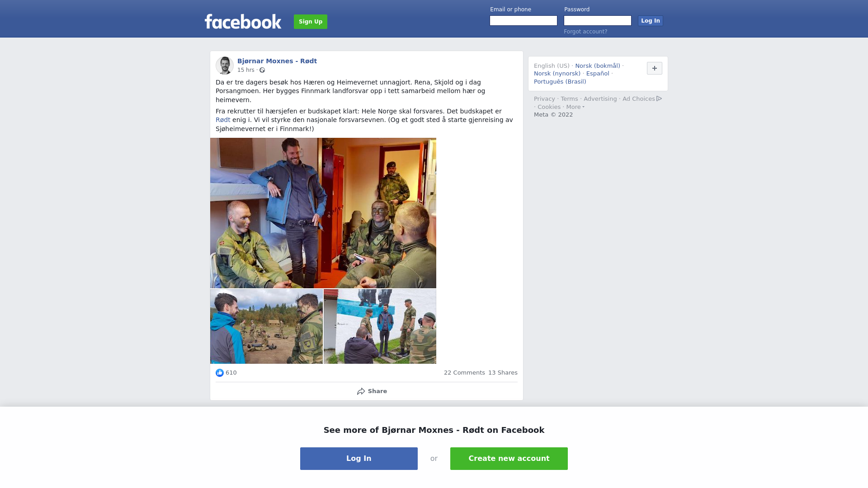The image size is (868, 488).
Task: Open Bjørnar Moxnes profile picture
Action: [225, 66]
